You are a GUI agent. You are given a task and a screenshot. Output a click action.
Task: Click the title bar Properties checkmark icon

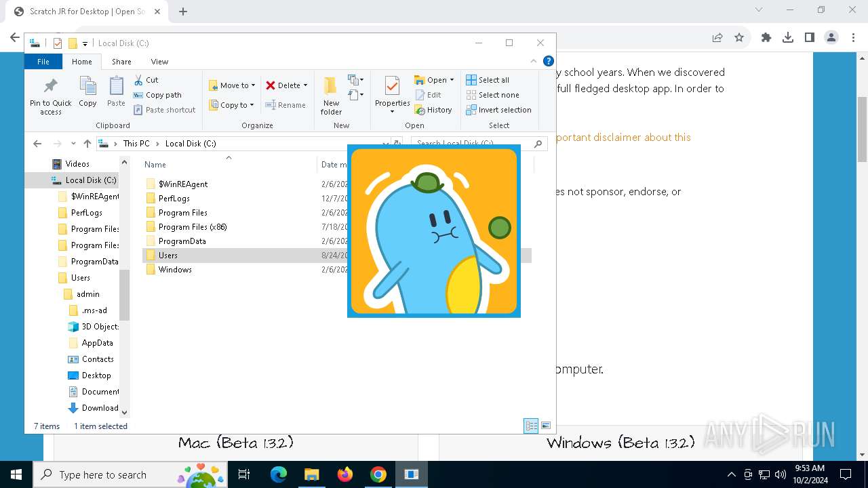point(58,43)
